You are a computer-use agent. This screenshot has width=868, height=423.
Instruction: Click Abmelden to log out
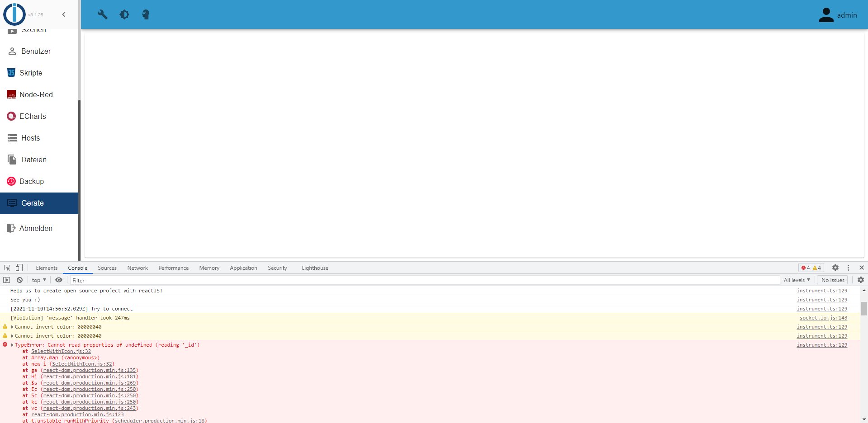coord(39,228)
